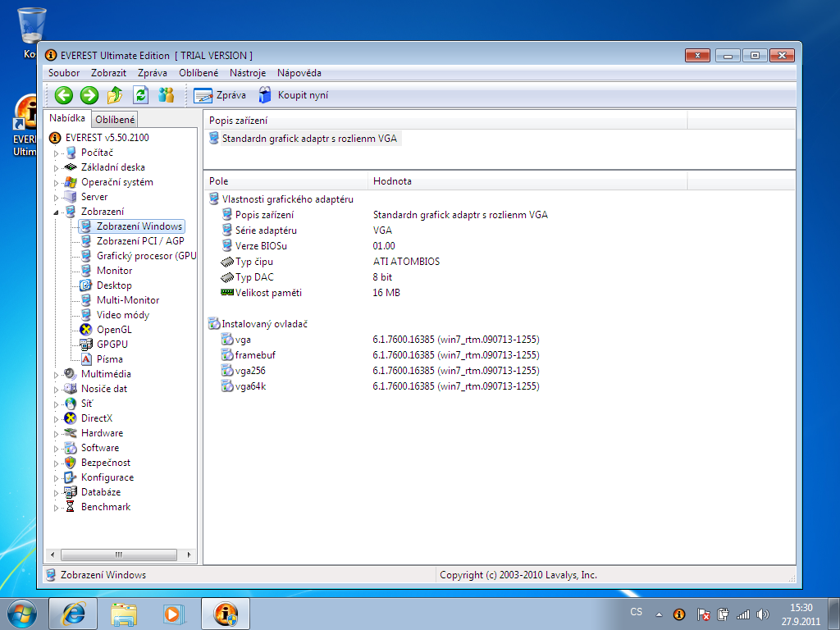Select Video módy tree item
840x630 pixels.
[122, 315]
